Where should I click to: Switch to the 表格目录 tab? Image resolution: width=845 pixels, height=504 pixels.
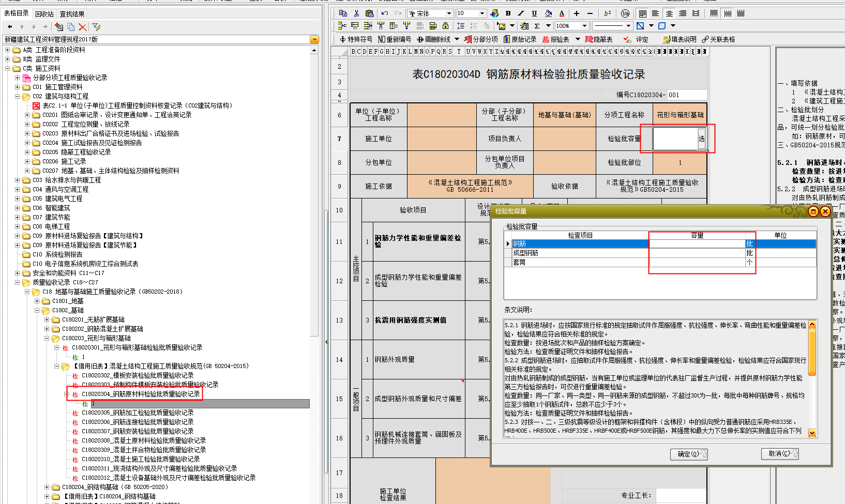pos(17,13)
